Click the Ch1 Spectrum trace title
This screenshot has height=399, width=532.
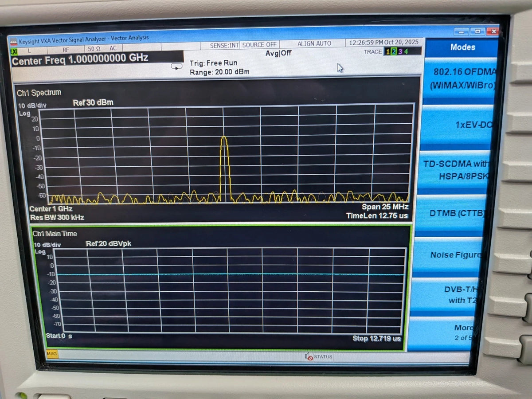click(x=39, y=93)
